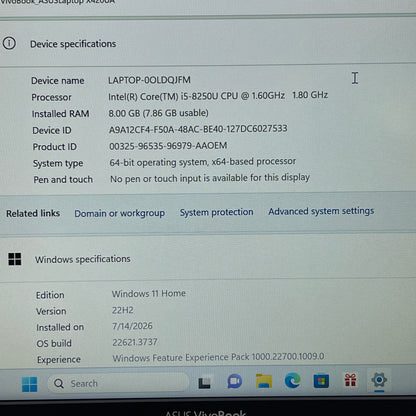This screenshot has width=416, height=416.
Task: Open the gift box taskbar app
Action: click(x=350, y=380)
